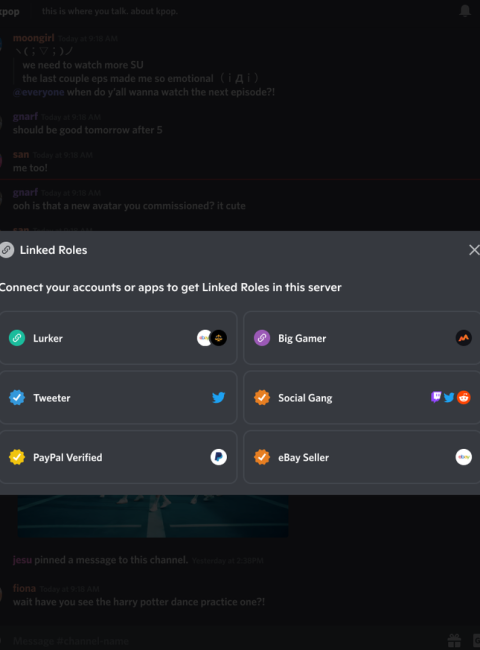This screenshot has width=480, height=650.
Task: Click the Twitter bird icon on Tweeter card
Action: [218, 398]
